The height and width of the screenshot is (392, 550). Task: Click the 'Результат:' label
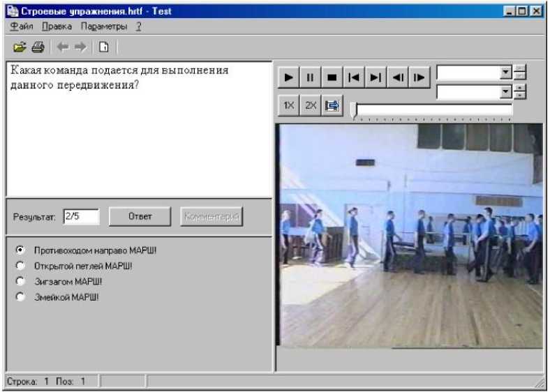click(x=34, y=217)
